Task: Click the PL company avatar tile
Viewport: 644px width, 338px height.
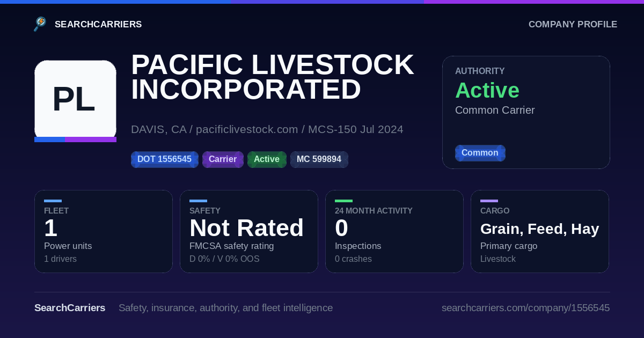Action: pyautogui.click(x=75, y=101)
